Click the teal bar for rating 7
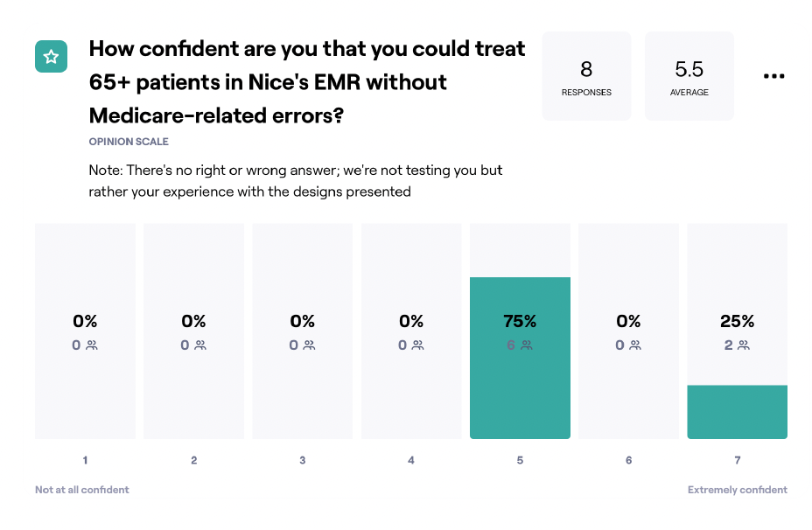The image size is (812, 530). pos(738,412)
